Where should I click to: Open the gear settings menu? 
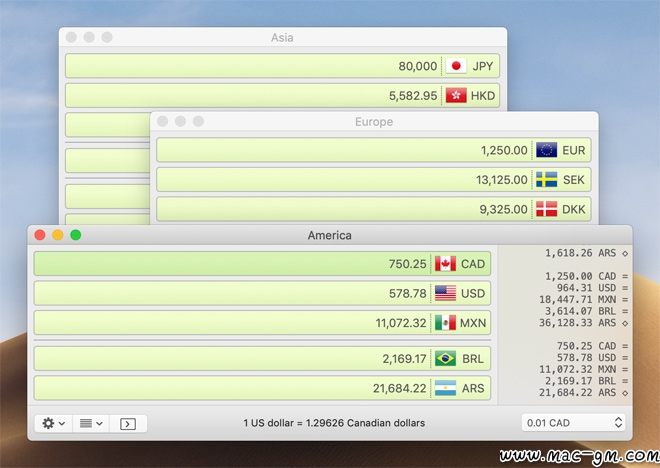[53, 423]
